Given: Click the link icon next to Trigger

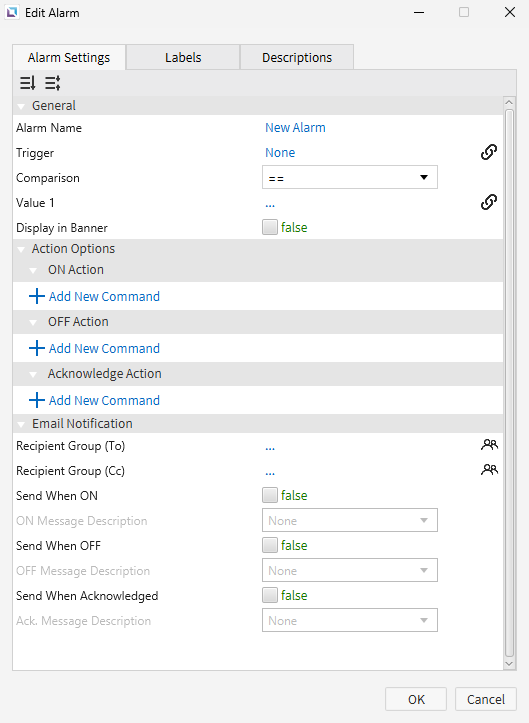Looking at the screenshot, I should (489, 152).
